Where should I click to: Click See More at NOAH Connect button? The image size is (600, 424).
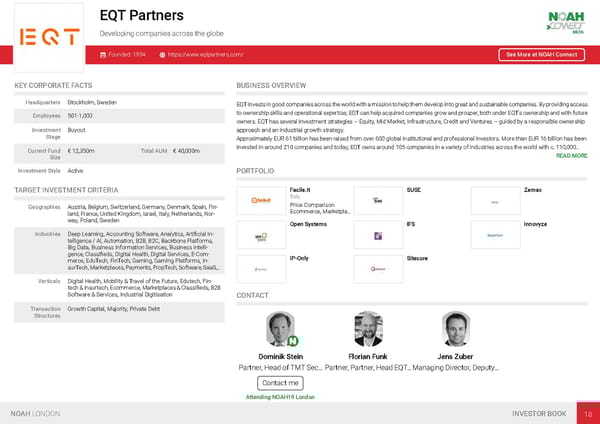point(541,54)
